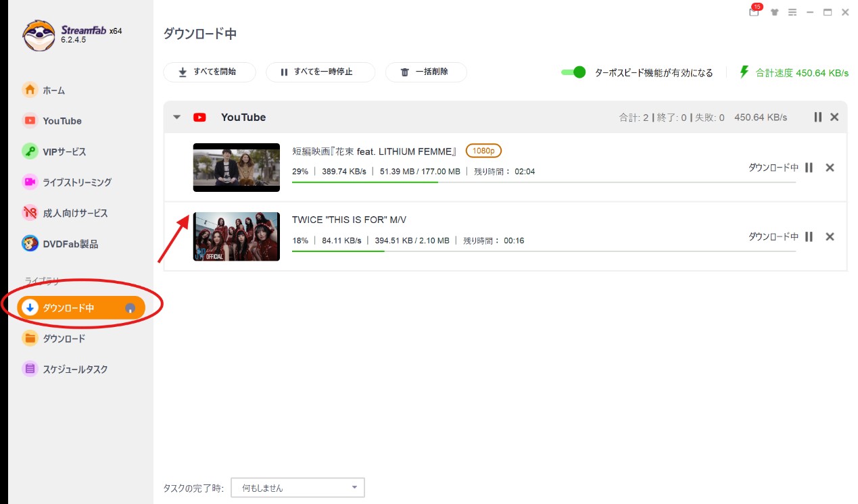This screenshot has width=858, height=504.
Task: Click the 短編映画 花束 video thumbnail
Action: (237, 168)
